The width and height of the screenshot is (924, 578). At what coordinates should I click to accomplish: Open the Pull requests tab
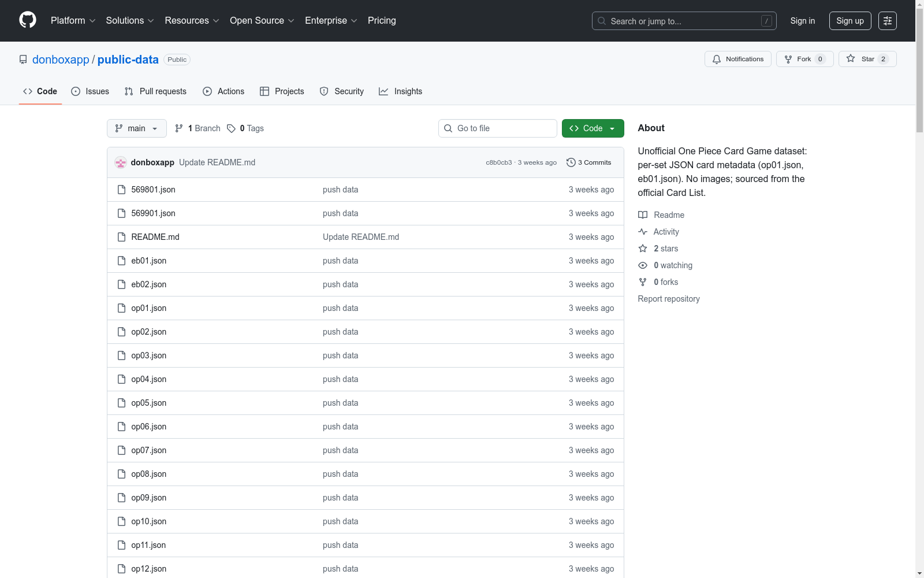click(x=155, y=91)
